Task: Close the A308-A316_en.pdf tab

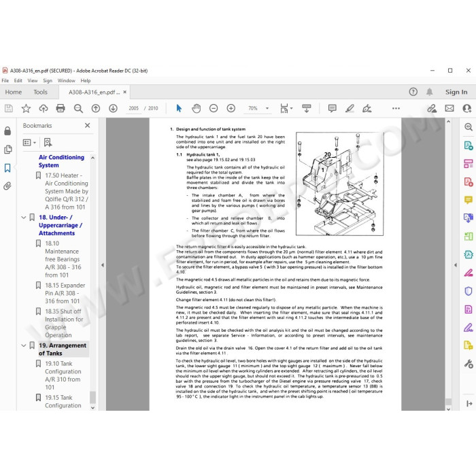Action: (124, 92)
